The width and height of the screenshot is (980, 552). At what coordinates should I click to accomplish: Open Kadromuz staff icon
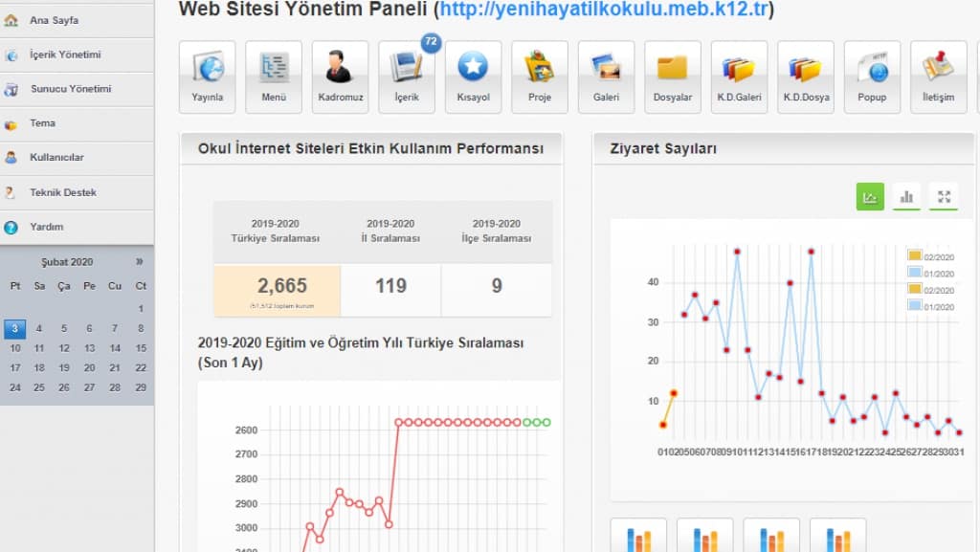pyautogui.click(x=340, y=76)
